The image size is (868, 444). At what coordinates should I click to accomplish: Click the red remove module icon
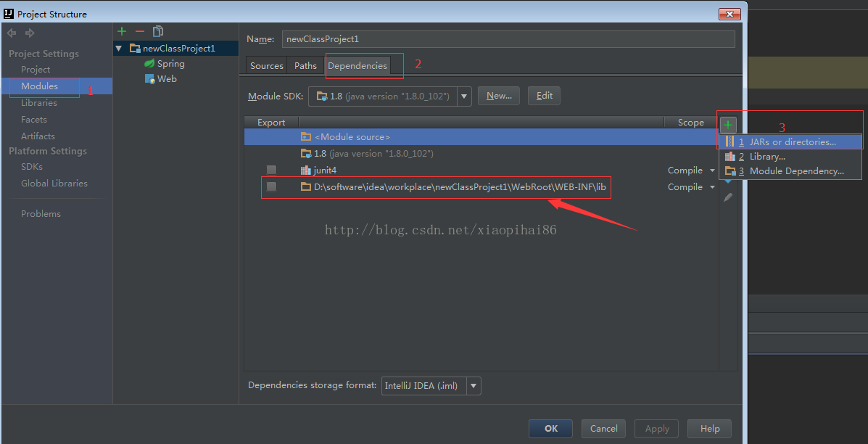click(x=140, y=31)
